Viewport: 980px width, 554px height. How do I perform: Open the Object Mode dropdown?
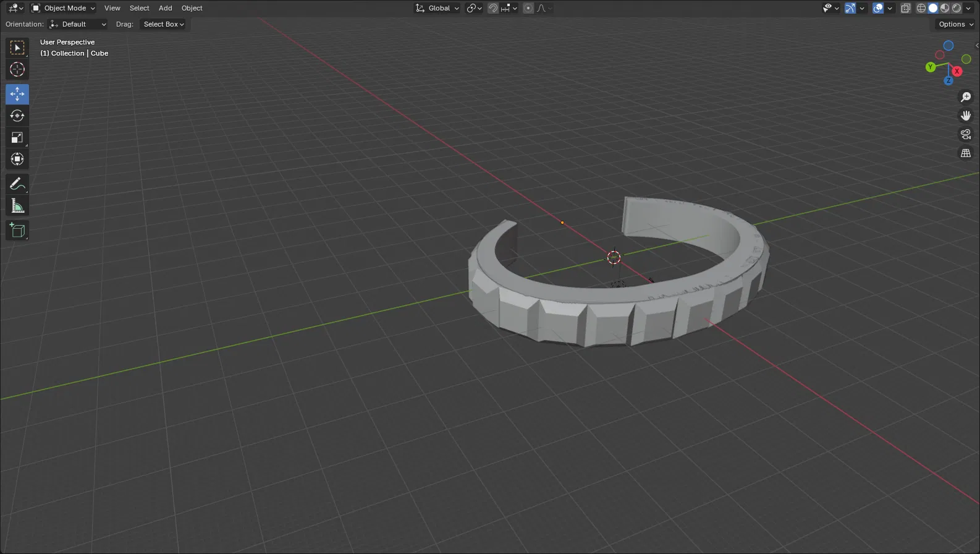pyautogui.click(x=63, y=8)
